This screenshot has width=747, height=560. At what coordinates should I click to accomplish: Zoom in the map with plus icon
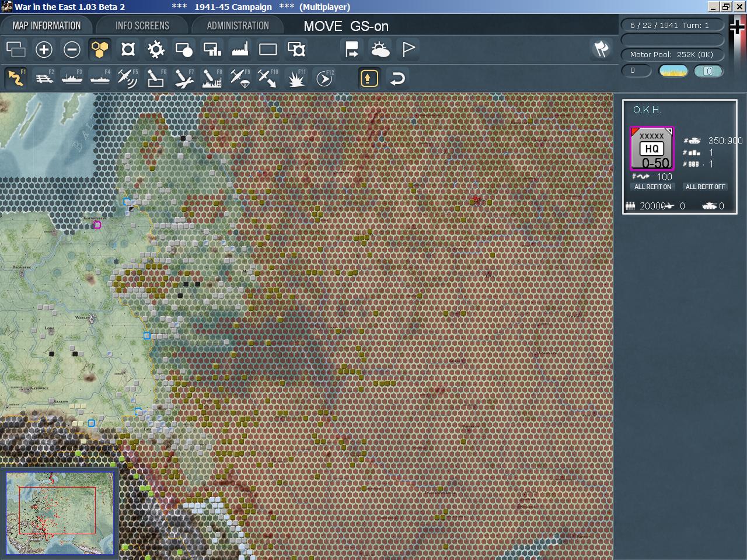[44, 50]
